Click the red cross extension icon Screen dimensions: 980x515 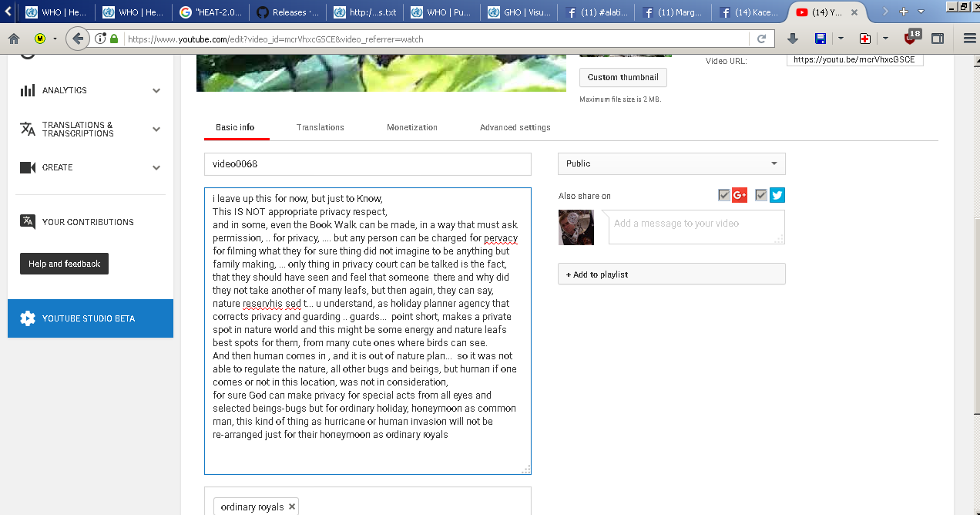click(866, 39)
